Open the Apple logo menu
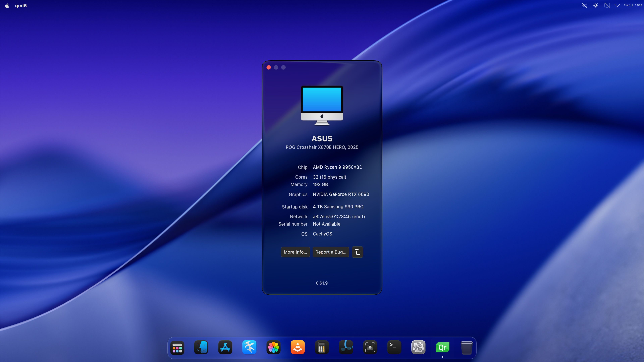Viewport: 644px width, 362px height. point(7,6)
